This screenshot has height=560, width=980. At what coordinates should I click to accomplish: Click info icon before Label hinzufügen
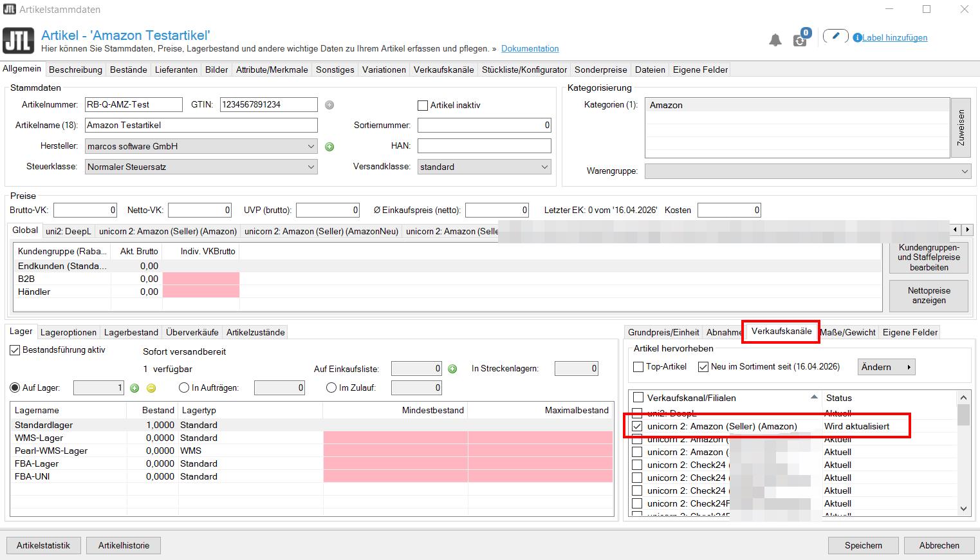pyautogui.click(x=857, y=38)
